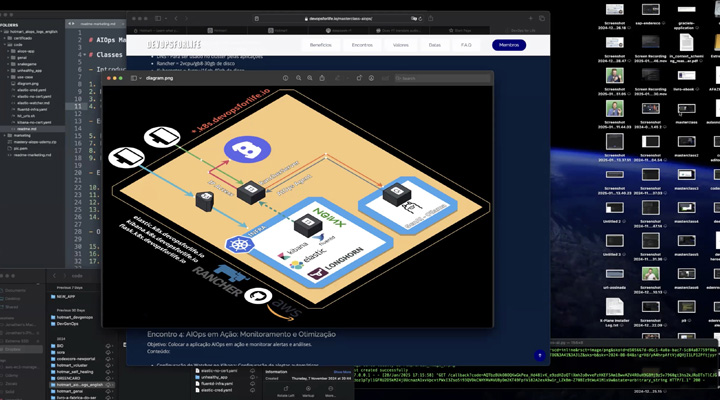Click the Finder back arrow
Image resolution: width=720 pixels, height=400 pixels.
(54, 276)
